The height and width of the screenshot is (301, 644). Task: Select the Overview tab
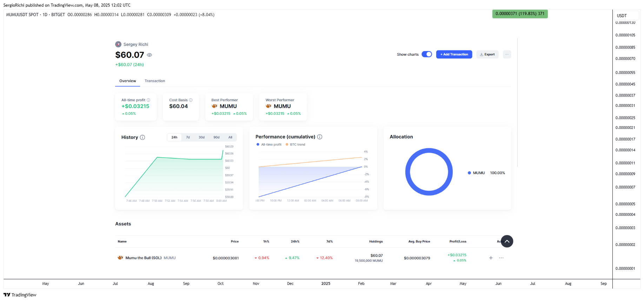pyautogui.click(x=127, y=81)
